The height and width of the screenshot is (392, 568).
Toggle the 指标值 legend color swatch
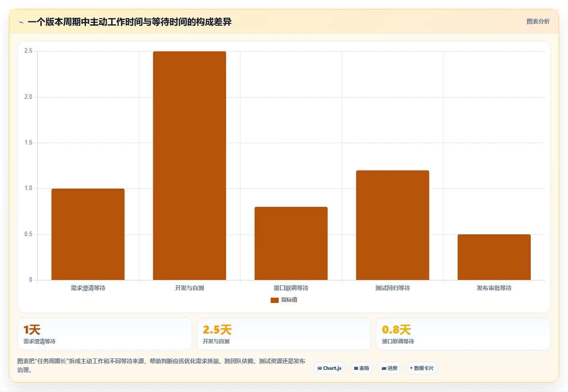click(x=274, y=300)
